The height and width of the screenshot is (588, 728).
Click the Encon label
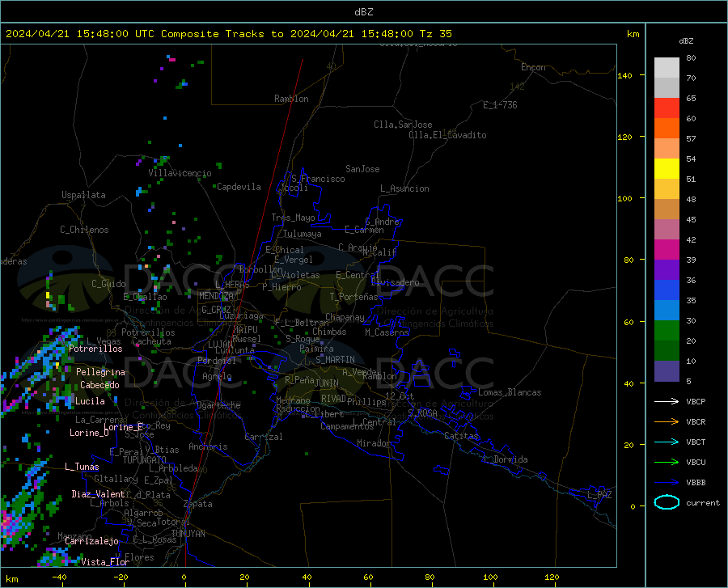[x=533, y=67]
